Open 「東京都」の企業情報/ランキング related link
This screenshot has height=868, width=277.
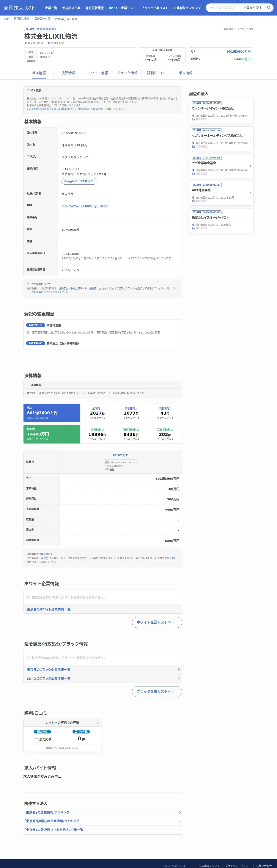[x=102, y=812]
